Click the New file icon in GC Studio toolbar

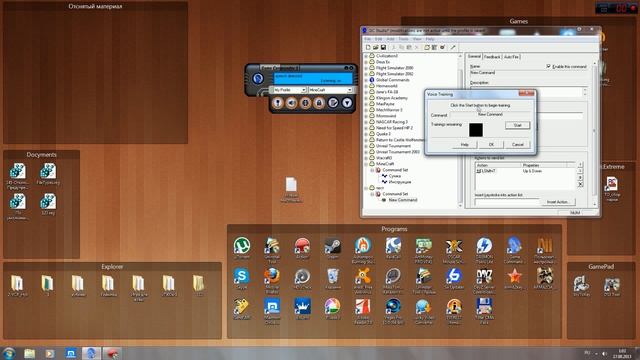368,48
